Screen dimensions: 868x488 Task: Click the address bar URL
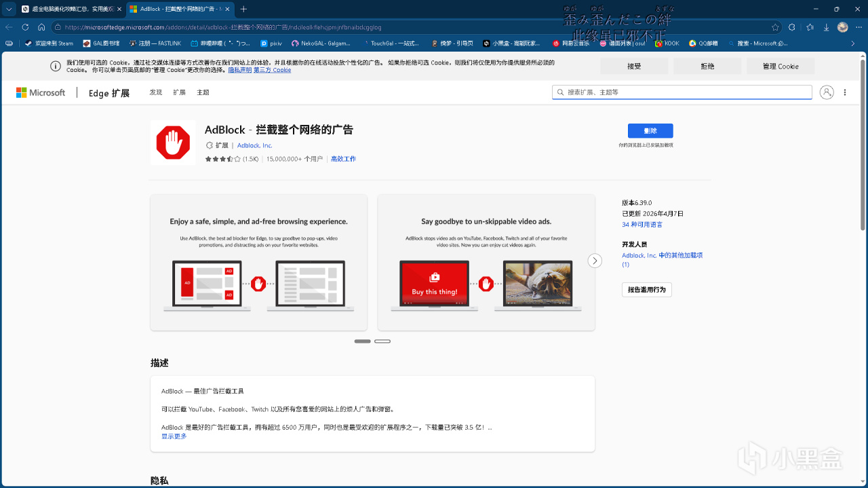point(224,27)
